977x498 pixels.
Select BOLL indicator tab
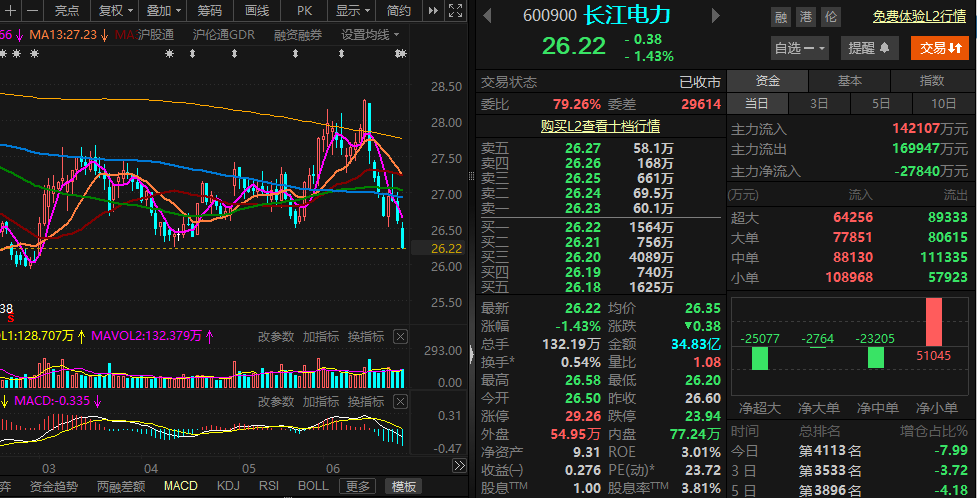tap(313, 486)
